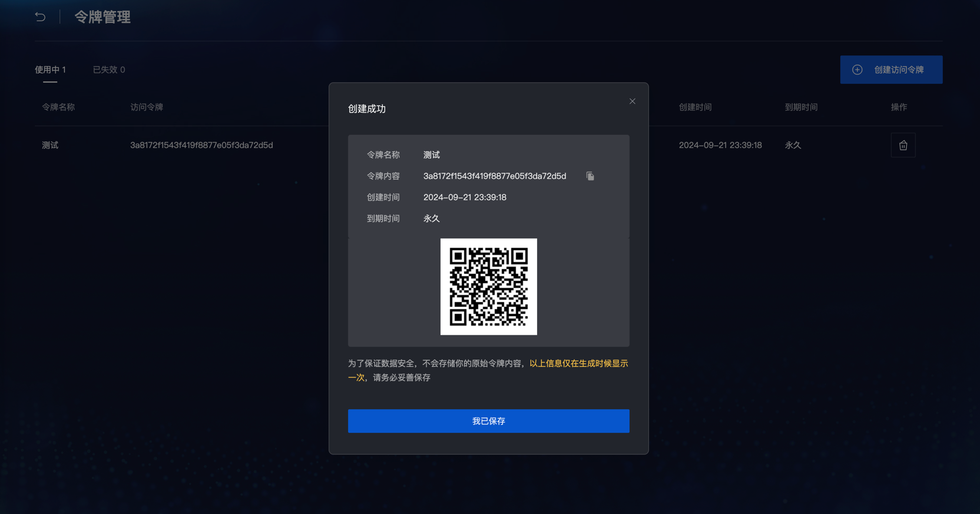Copy the token content with the clipboard icon

(590, 176)
